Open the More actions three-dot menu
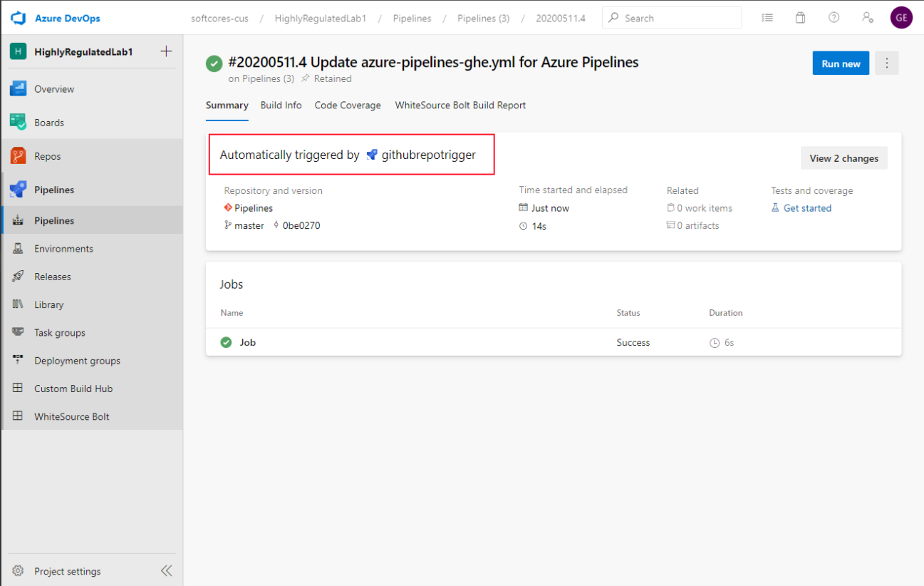This screenshot has height=586, width=924. click(x=887, y=63)
